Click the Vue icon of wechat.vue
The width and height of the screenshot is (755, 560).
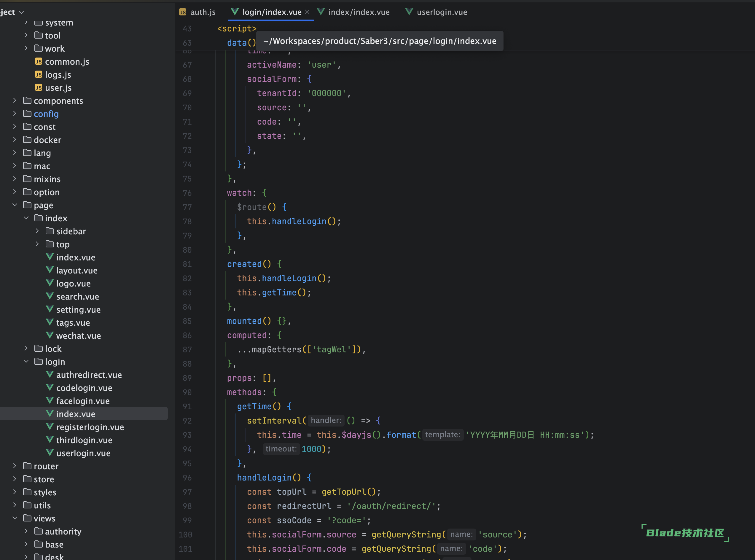[50, 335]
